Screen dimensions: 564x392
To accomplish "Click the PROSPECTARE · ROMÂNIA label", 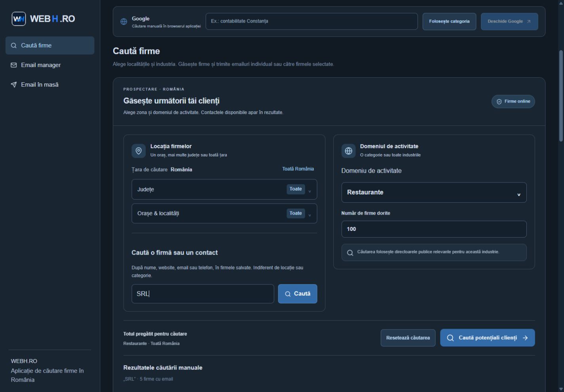I will click(154, 89).
